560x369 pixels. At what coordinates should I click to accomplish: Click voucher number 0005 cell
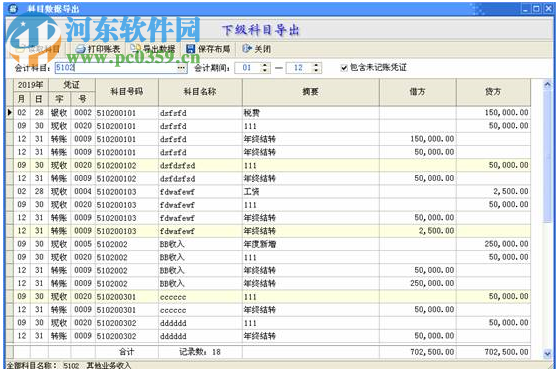tap(83, 244)
